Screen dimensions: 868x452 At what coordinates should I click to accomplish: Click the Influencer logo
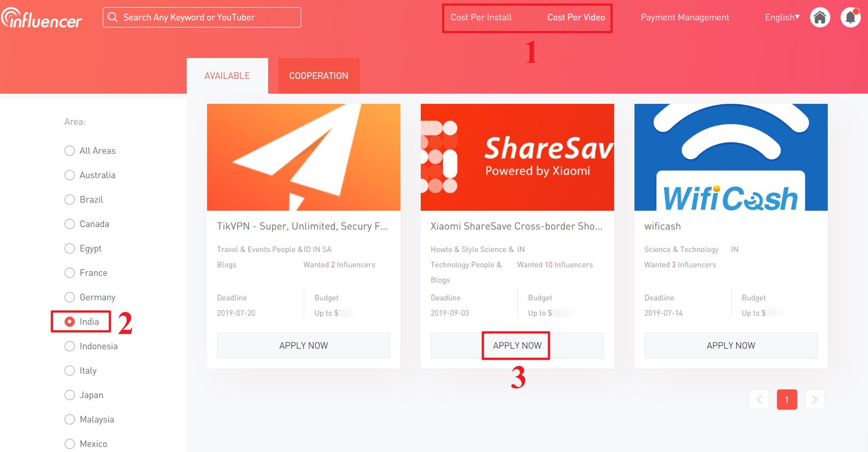[x=42, y=18]
